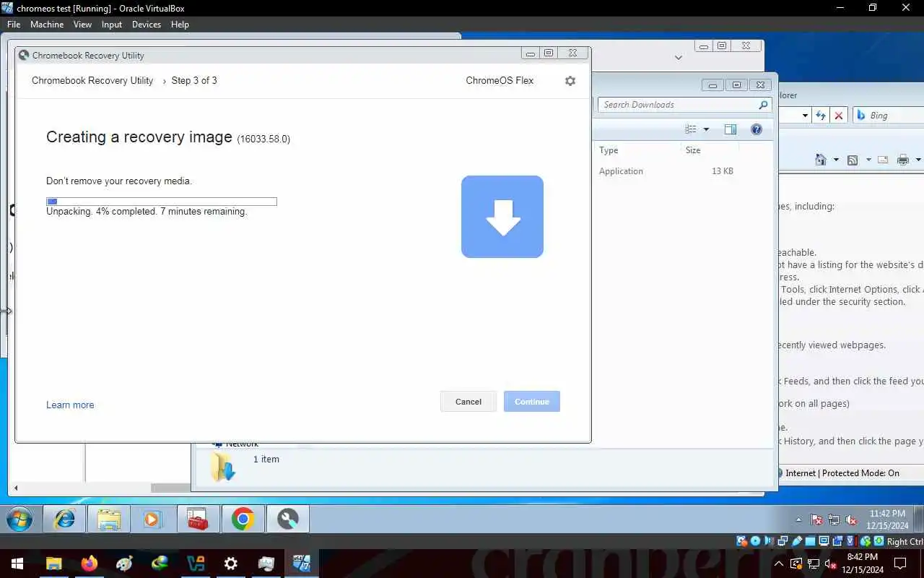Click the IE Print icon

[x=903, y=160]
